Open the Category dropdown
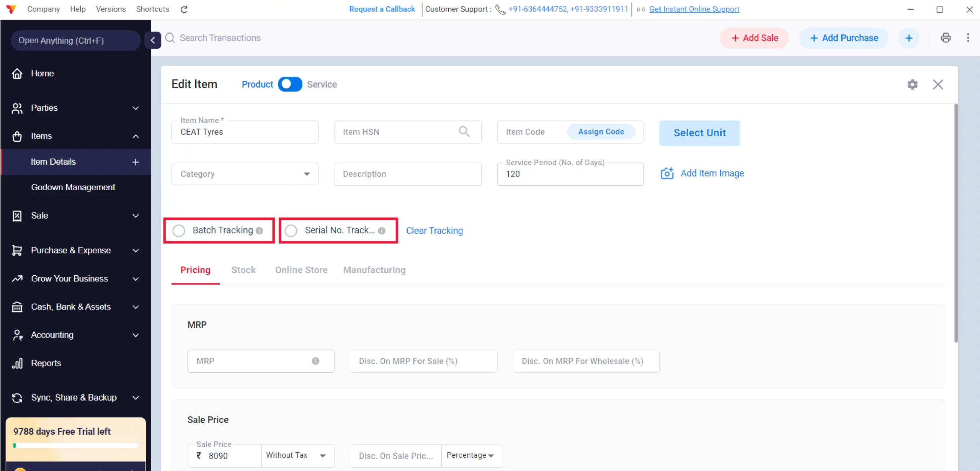 coord(306,173)
